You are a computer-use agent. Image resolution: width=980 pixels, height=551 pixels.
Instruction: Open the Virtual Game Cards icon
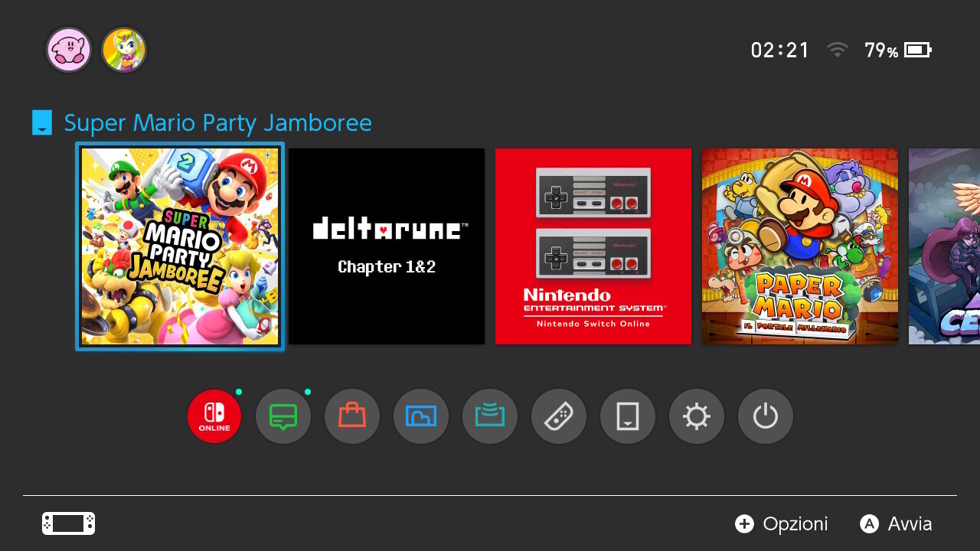[628, 416]
